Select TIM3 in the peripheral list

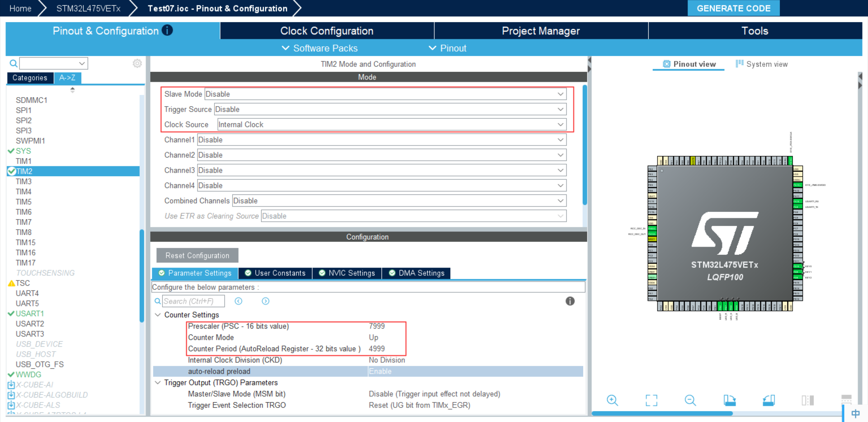tap(24, 182)
